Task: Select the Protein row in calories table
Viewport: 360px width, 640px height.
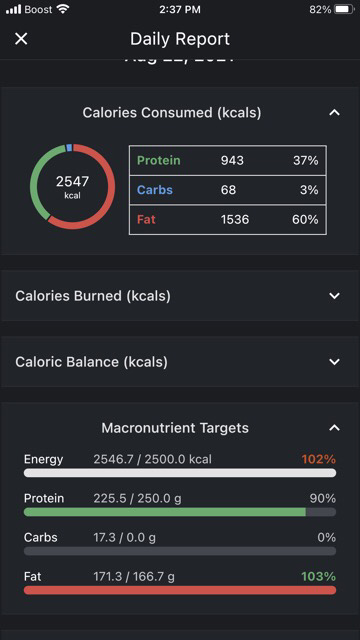Action: (228, 160)
